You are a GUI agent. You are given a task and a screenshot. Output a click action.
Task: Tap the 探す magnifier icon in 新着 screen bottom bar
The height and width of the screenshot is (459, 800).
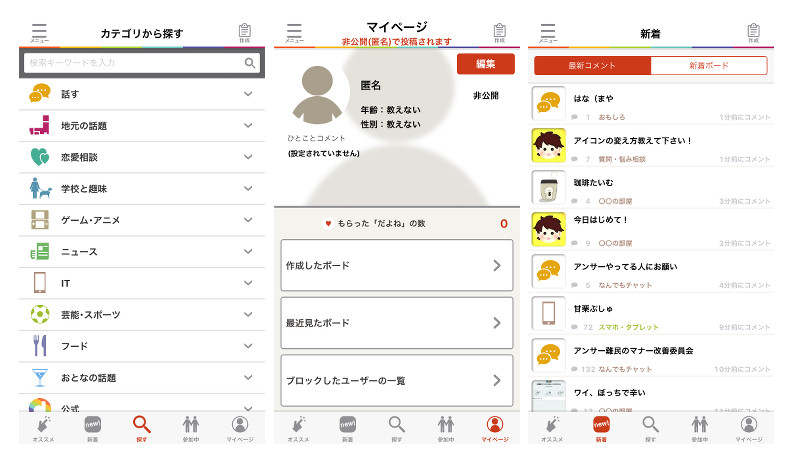pyautogui.click(x=651, y=424)
